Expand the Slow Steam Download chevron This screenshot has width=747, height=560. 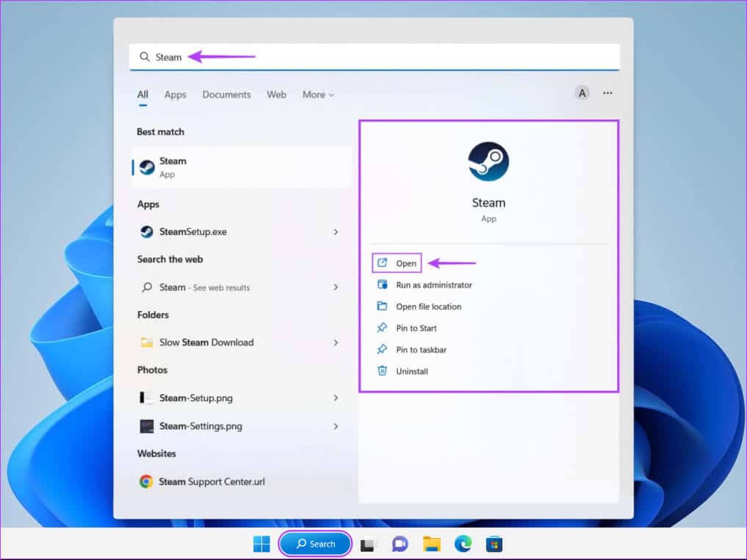click(x=336, y=342)
